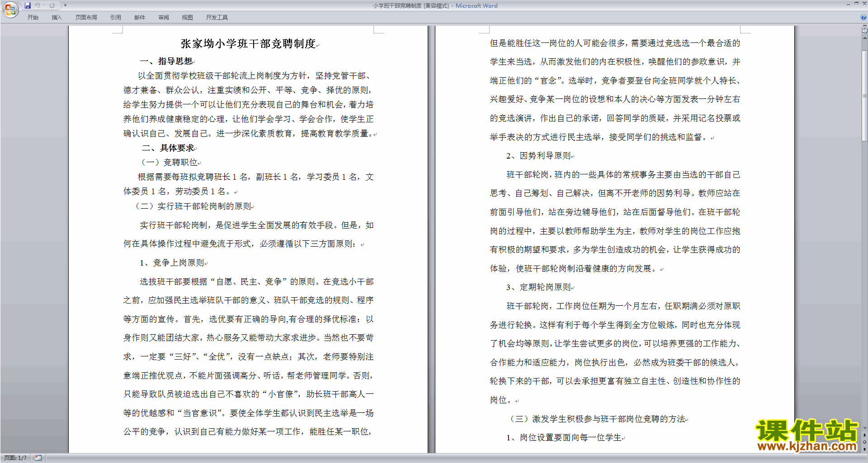Open the Office button menu
Viewport: 868px width, 463px height.
coord(10,9)
